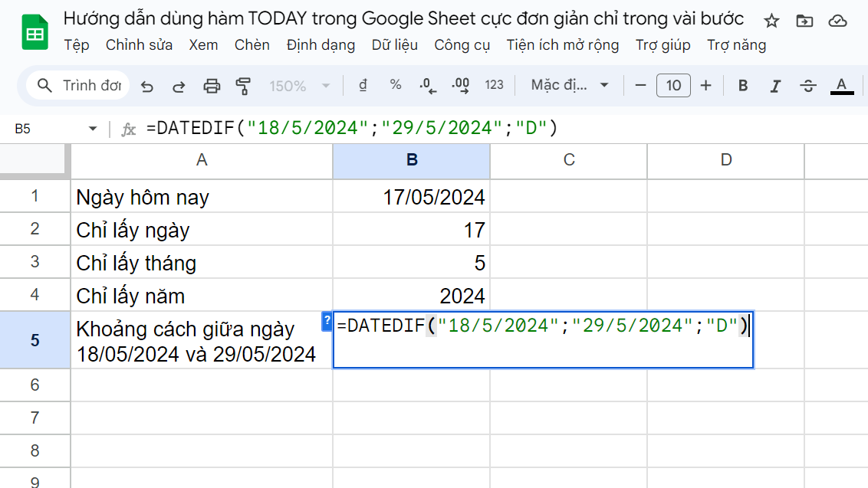Open the font family dropdown Mặc định

pos(567,85)
